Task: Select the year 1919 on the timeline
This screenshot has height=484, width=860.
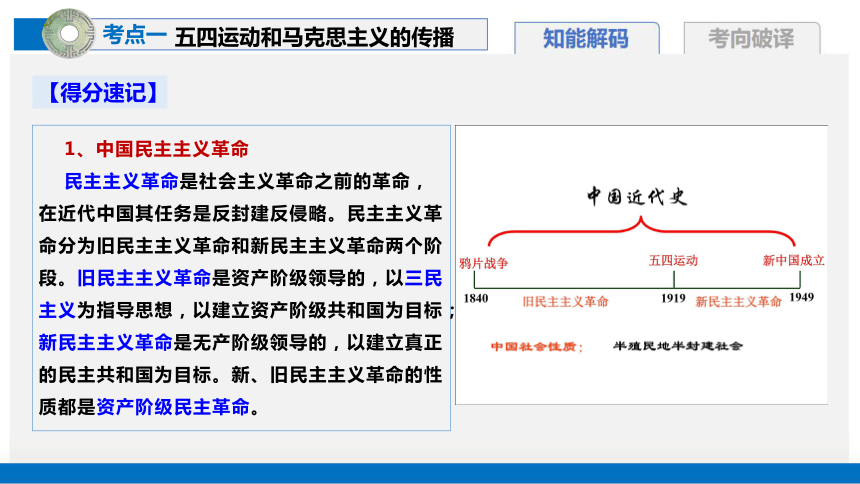Action: pos(673,298)
